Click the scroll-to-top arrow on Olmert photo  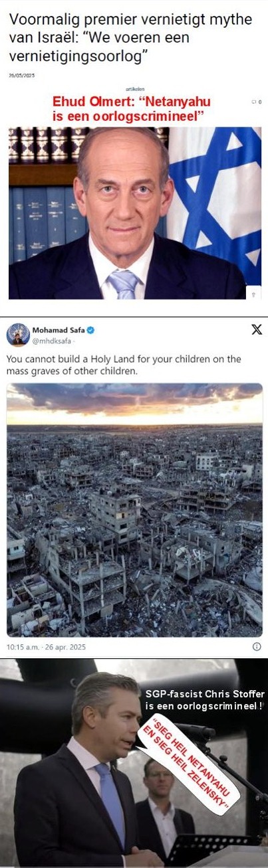pos(253,294)
